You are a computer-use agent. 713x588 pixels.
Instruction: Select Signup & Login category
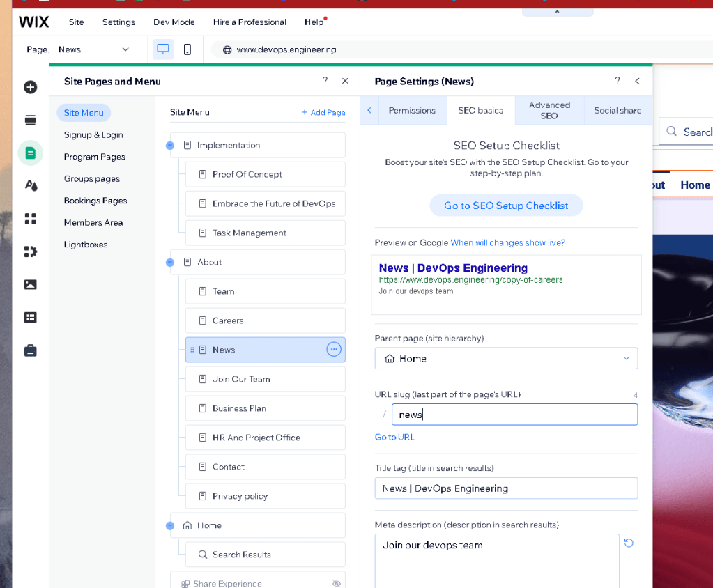(x=93, y=135)
